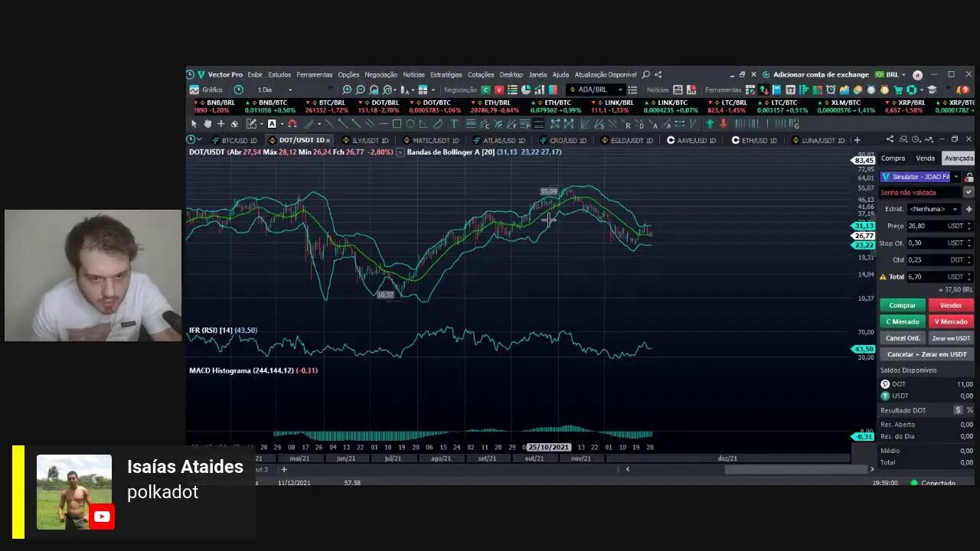Open the Estrat. Nenhuma dropdown
Screen dimensions: 980x551
934,209
